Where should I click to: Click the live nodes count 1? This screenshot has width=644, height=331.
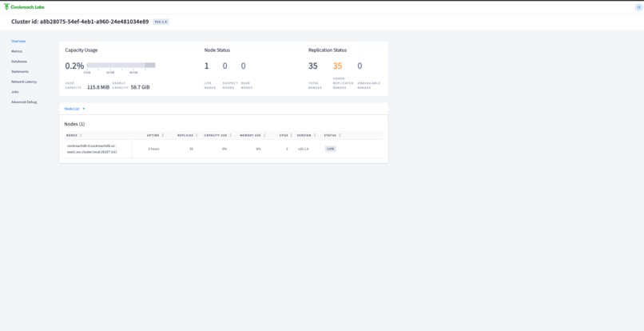[x=207, y=66]
